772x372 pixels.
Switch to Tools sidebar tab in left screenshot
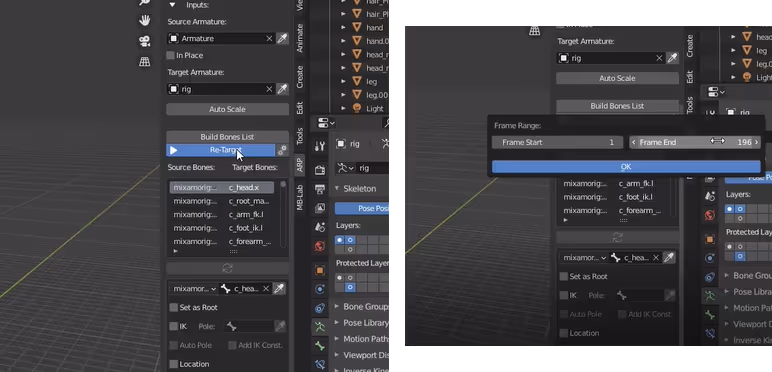(x=299, y=136)
